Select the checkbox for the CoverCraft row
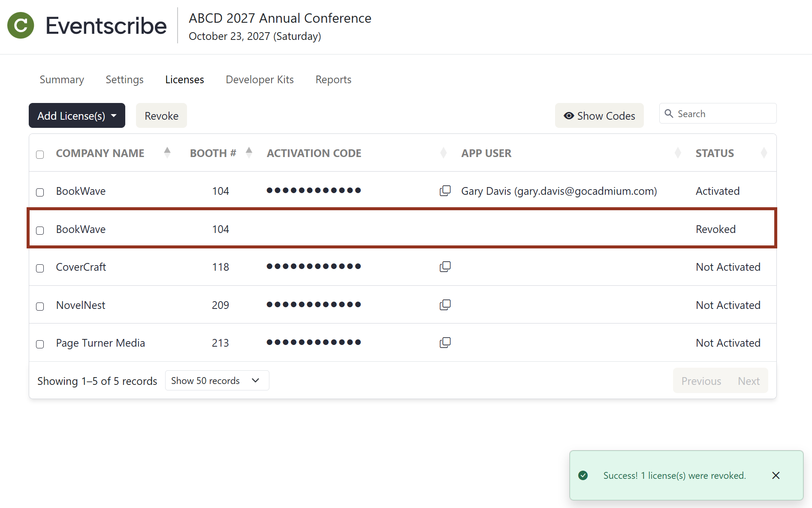This screenshot has width=812, height=508. coord(40,268)
